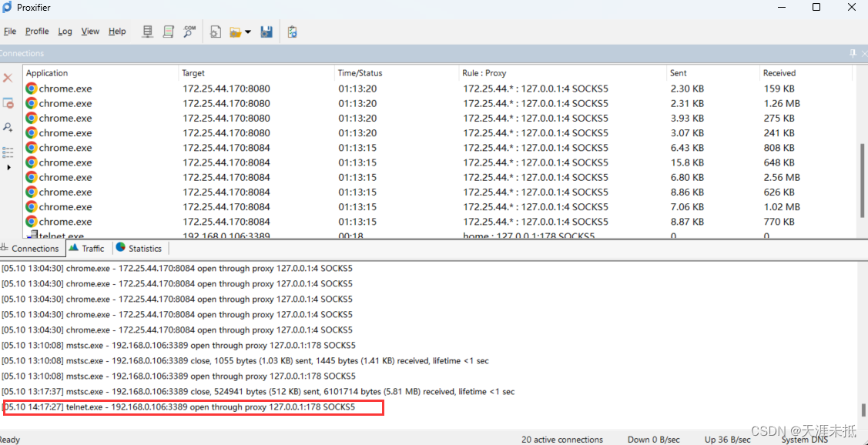The width and height of the screenshot is (868, 445).
Task: Expand the Open Profile dropdown arrow
Action: 248,32
